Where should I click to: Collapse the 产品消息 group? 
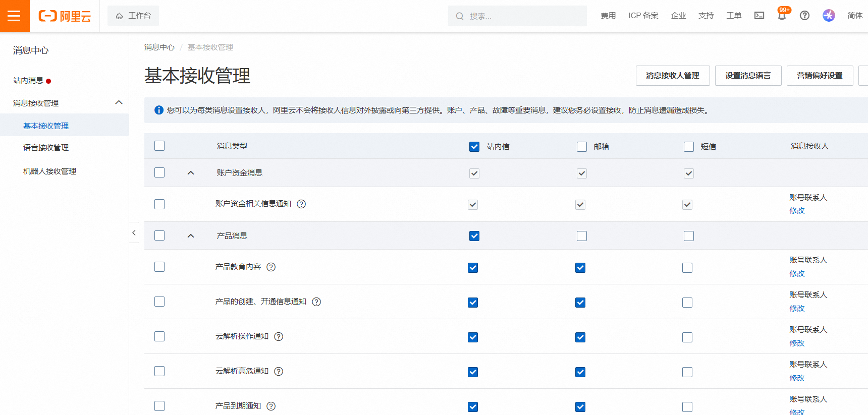(x=191, y=236)
